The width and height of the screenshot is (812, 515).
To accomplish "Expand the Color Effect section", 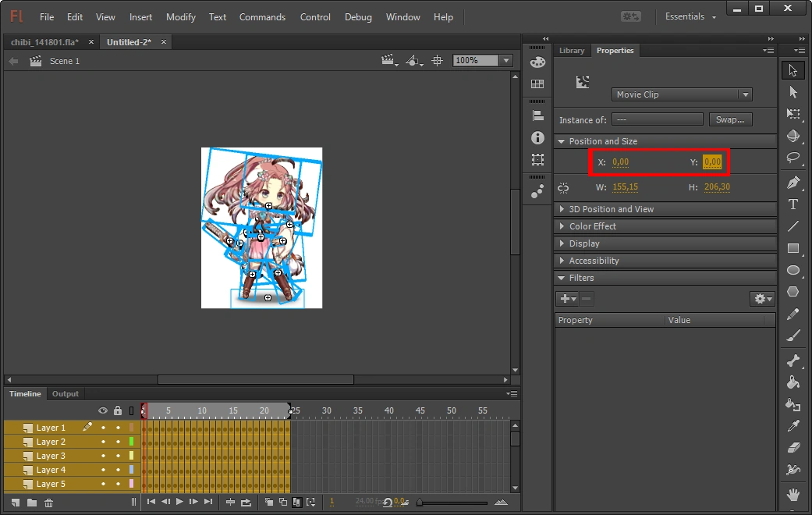I will click(x=592, y=226).
